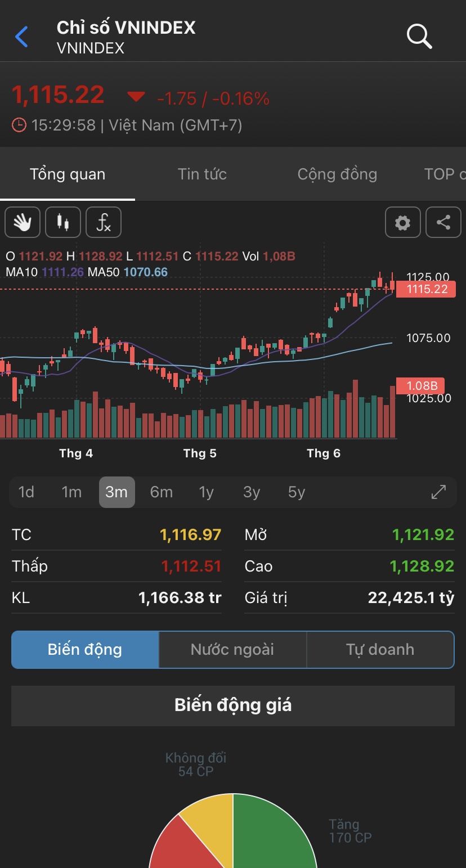Open the fx indicators menu
This screenshot has width=466, height=868.
click(104, 222)
